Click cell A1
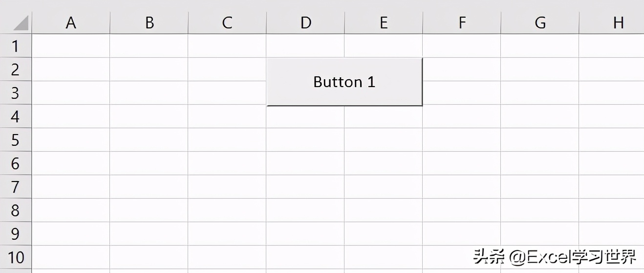This screenshot has width=644, height=273. coord(71,46)
